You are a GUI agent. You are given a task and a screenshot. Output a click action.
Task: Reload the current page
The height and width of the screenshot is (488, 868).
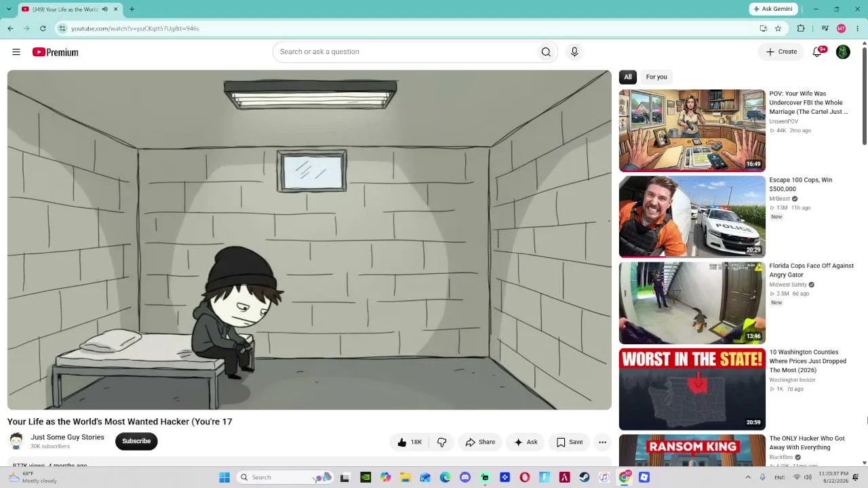43,28
